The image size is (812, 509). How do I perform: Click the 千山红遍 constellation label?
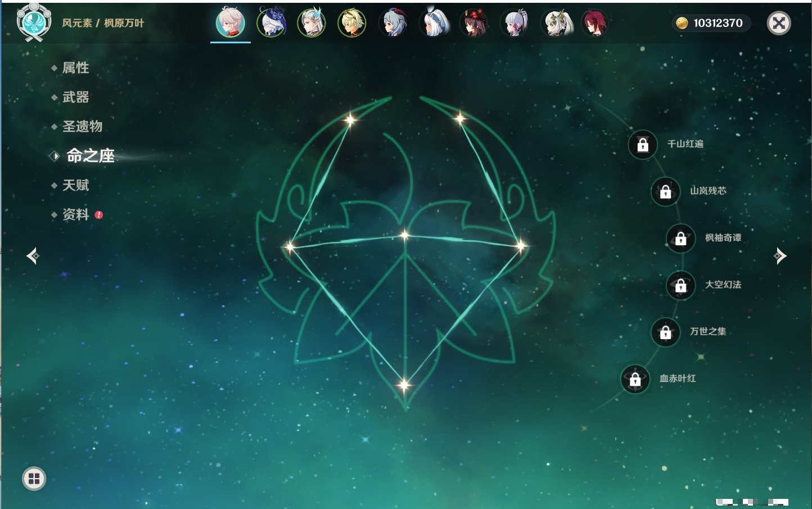pyautogui.click(x=685, y=144)
